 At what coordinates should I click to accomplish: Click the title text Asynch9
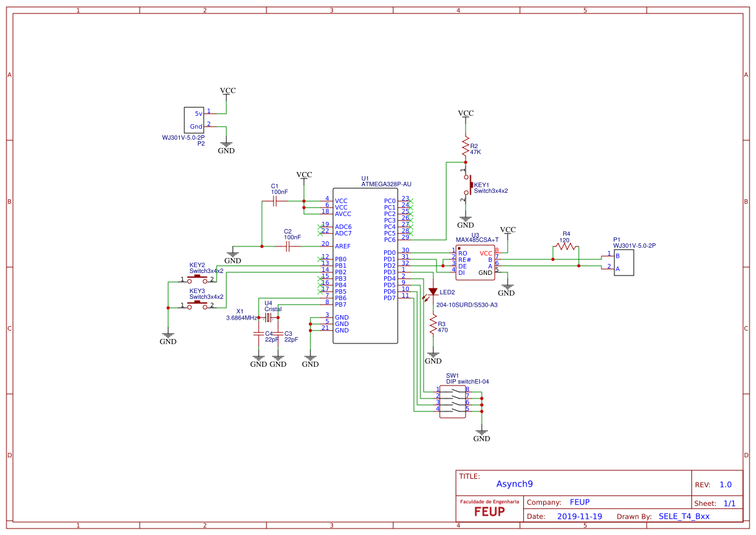point(515,483)
